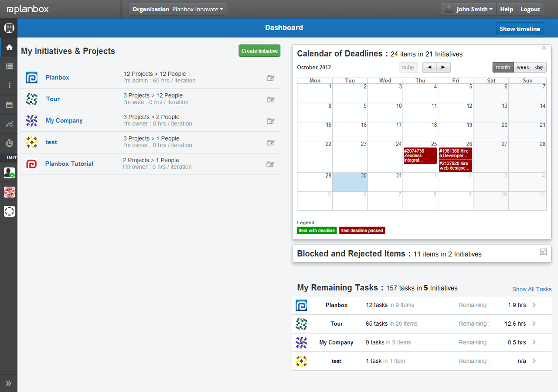Click the calendar today button
This screenshot has width=558, height=392.
[x=408, y=67]
